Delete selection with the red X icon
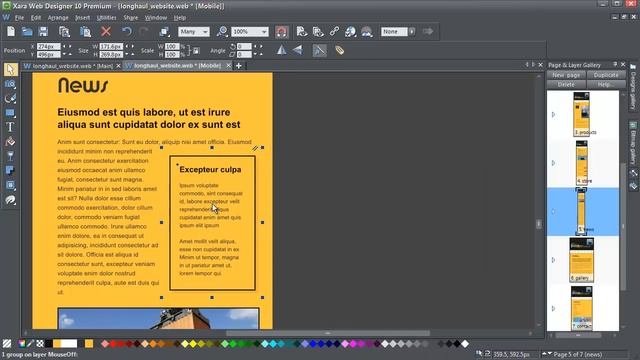 [106, 31]
